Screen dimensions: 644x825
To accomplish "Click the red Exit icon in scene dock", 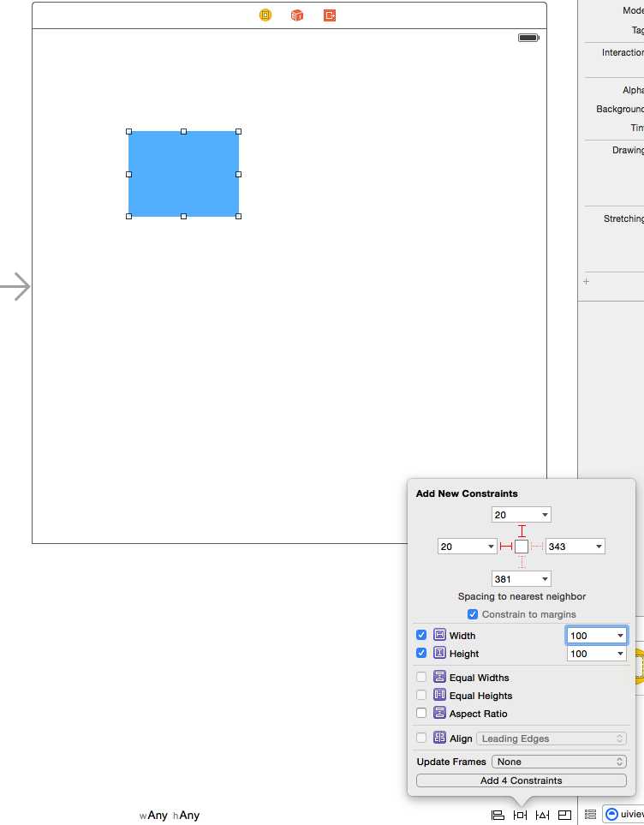I will click(x=330, y=15).
